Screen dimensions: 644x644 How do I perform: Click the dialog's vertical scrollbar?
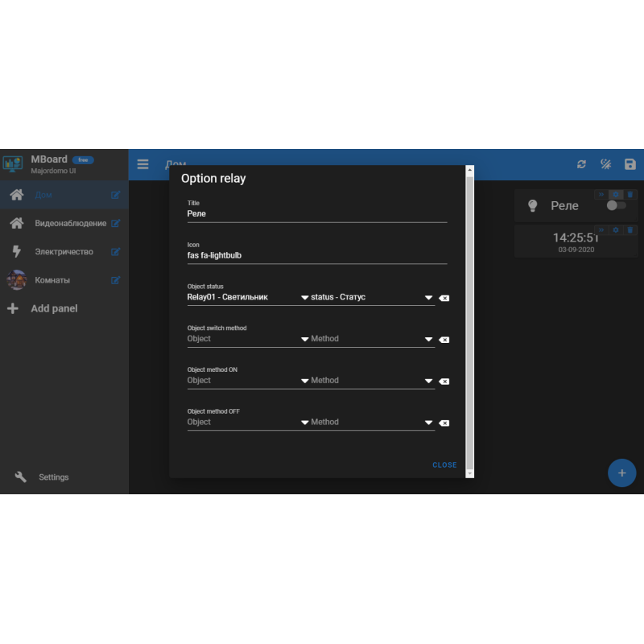(x=470, y=322)
